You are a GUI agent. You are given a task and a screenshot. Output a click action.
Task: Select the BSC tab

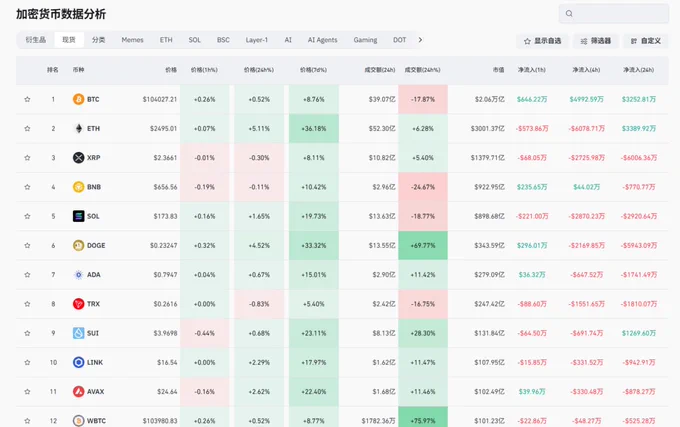click(x=223, y=40)
